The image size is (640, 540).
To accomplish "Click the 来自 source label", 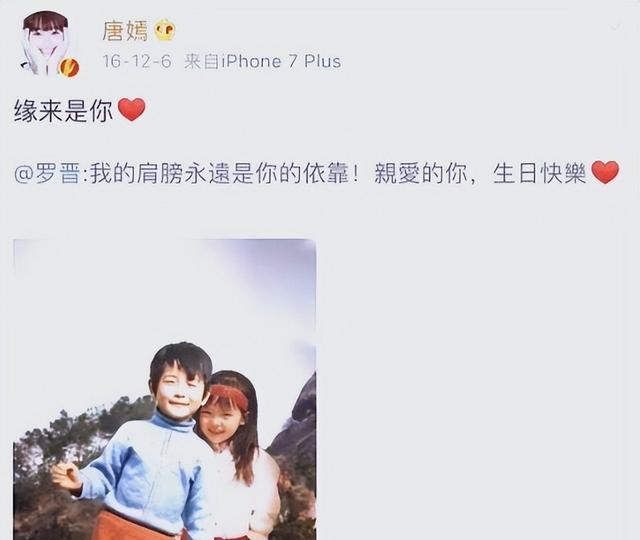I will click(202, 62).
